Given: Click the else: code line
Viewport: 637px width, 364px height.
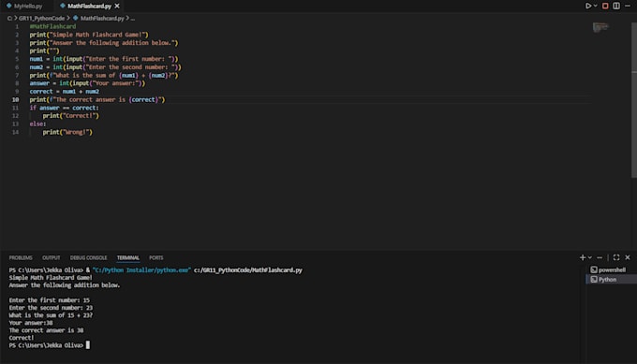Looking at the screenshot, I should (37, 124).
